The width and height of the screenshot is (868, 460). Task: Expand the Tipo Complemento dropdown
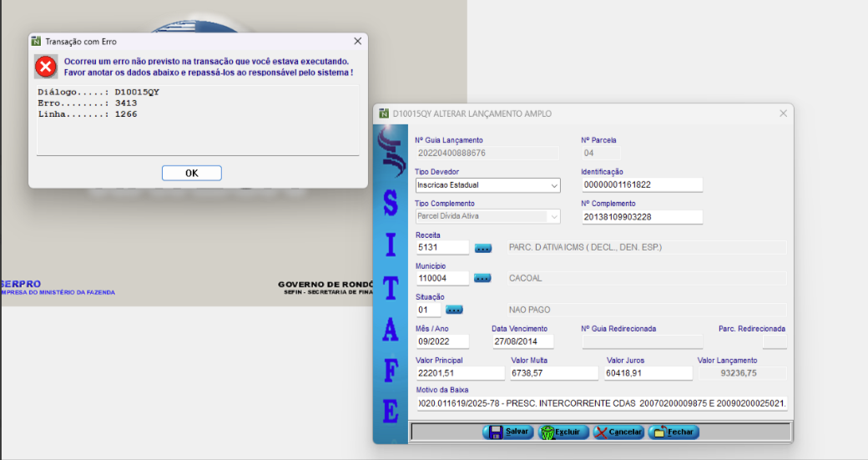pyautogui.click(x=554, y=216)
